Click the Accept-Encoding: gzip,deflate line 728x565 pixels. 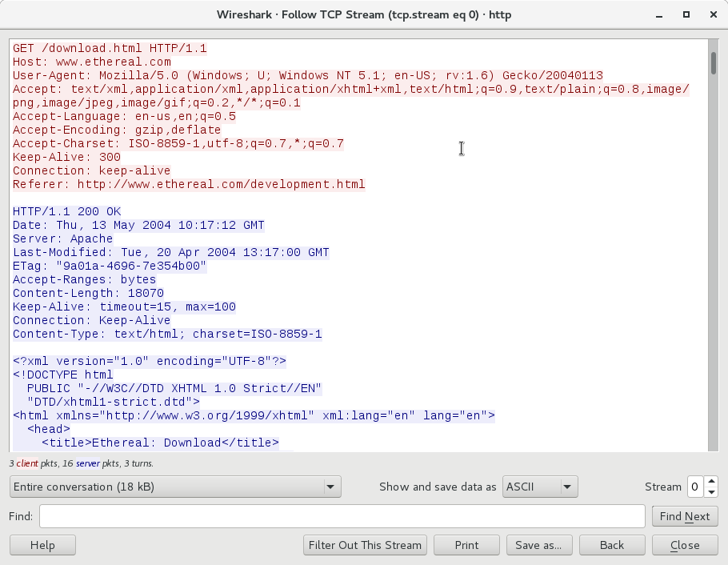[117, 130]
